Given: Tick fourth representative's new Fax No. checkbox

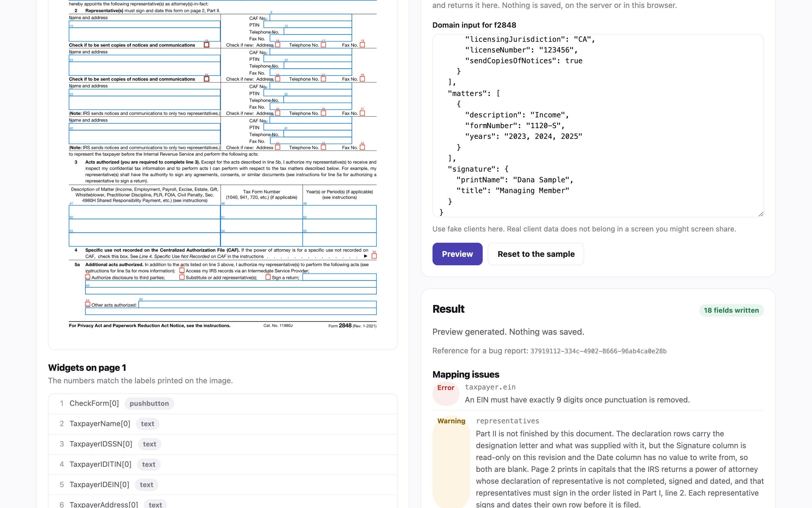Looking at the screenshot, I should coord(362,147).
